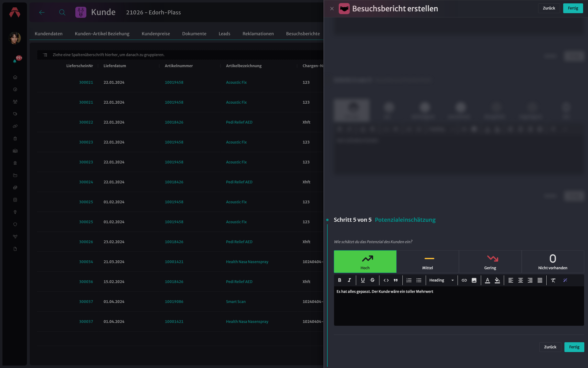The width and height of the screenshot is (588, 368).
Task: Apply underline formatting
Action: 363,280
